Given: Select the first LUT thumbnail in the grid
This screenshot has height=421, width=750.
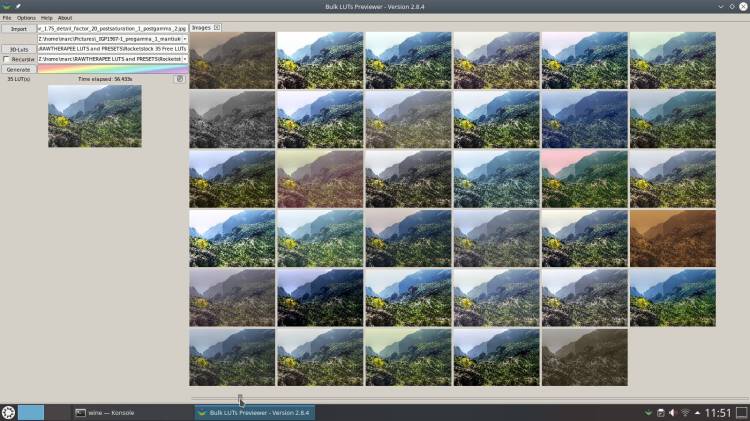Looking at the screenshot, I should pos(232,60).
